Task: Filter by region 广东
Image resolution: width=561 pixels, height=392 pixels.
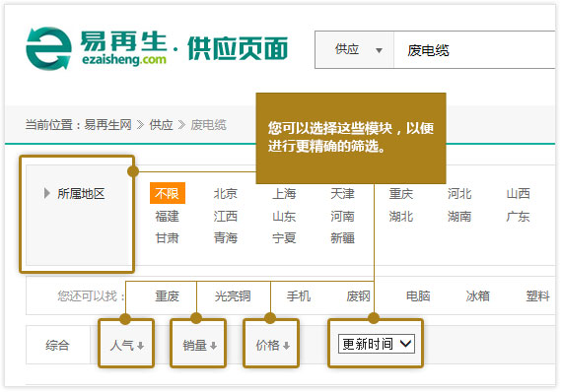Action: point(518,216)
